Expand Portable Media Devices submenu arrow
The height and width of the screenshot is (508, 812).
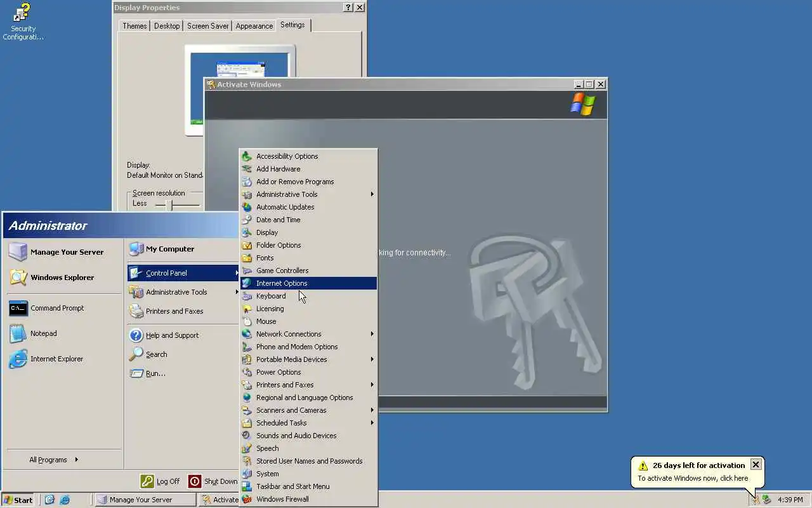coord(372,359)
